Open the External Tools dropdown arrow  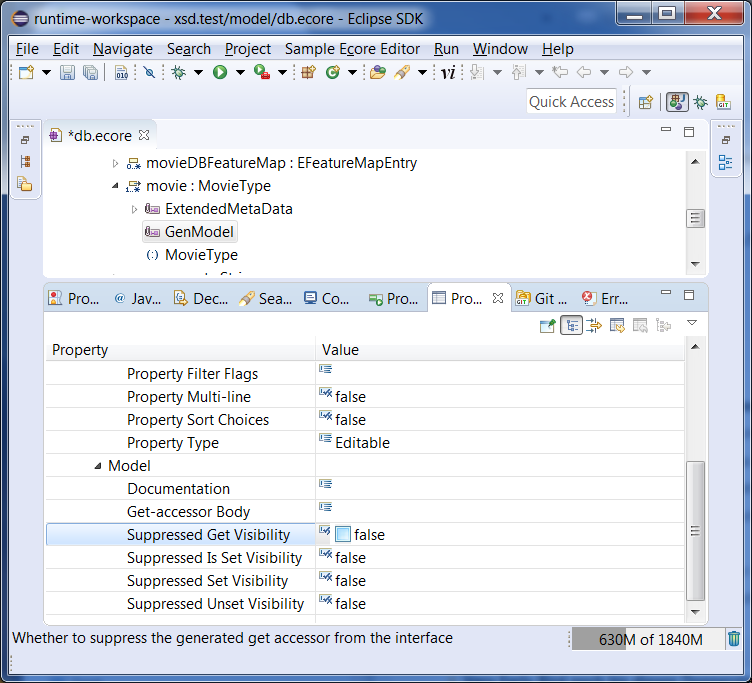[x=282, y=72]
